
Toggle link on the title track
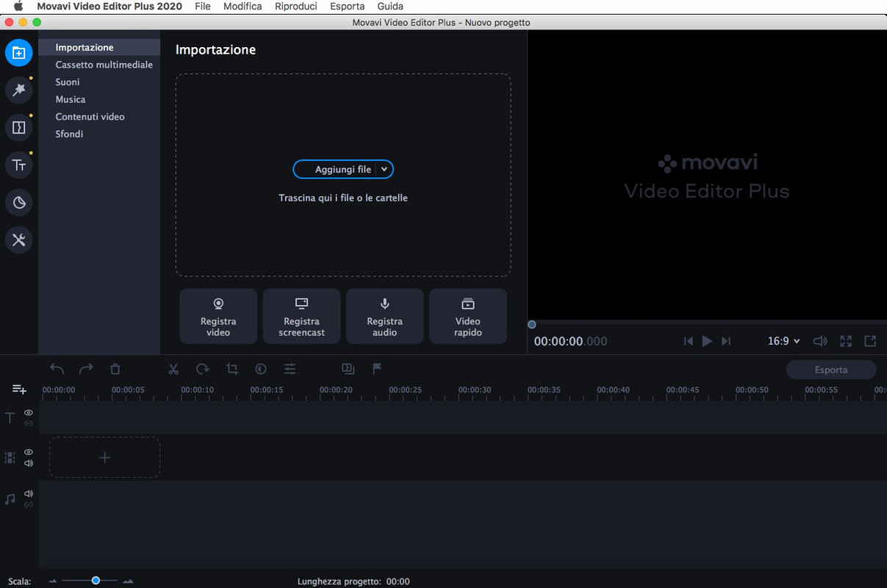(x=29, y=423)
